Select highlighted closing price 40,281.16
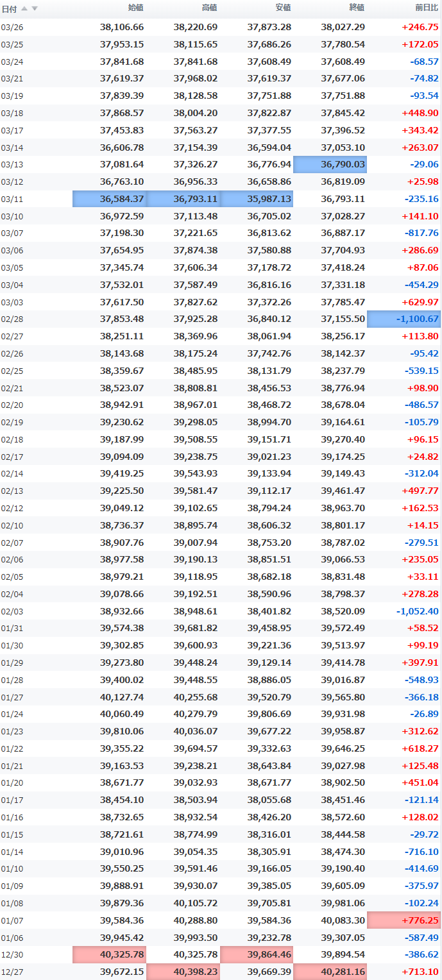 click(x=330, y=972)
